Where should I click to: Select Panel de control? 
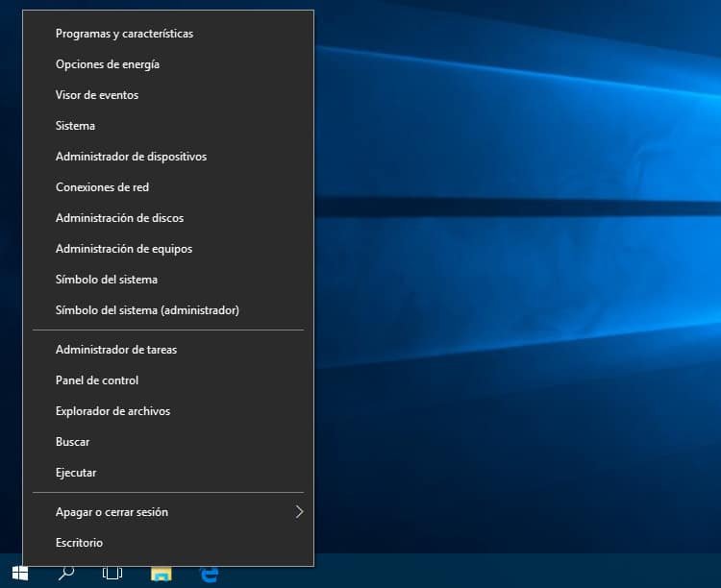168,380
